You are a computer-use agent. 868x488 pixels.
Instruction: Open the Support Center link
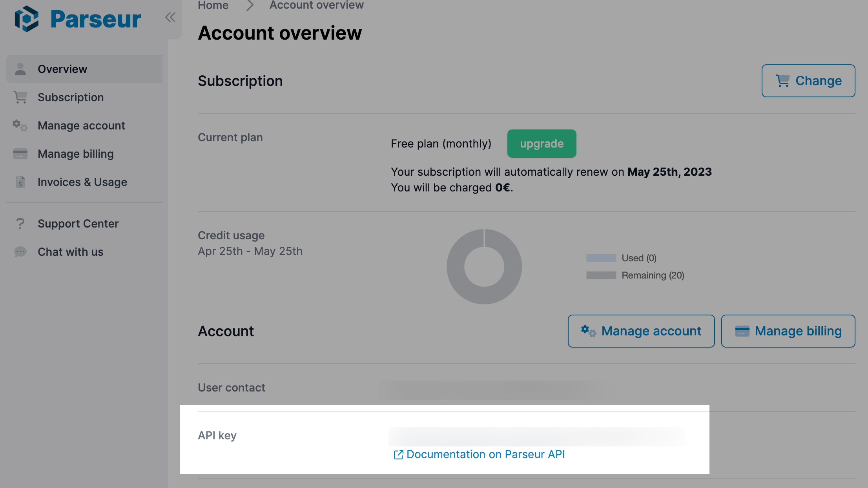point(84,224)
